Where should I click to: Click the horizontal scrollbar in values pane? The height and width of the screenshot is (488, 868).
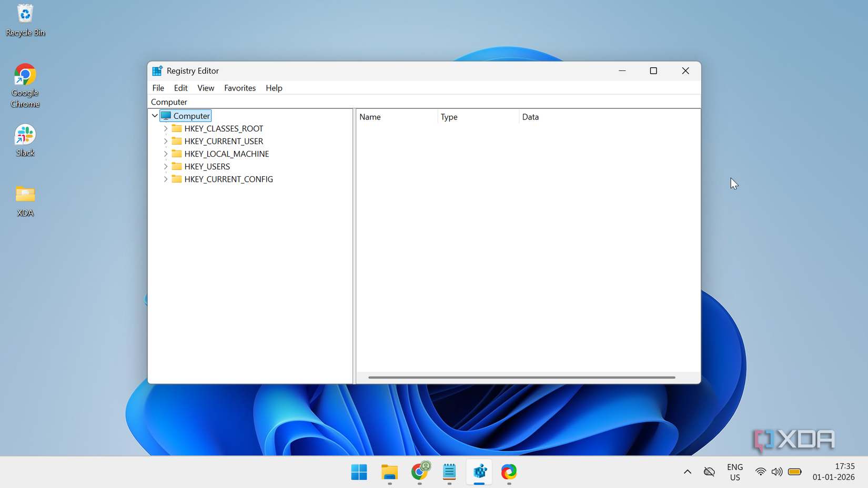(x=521, y=377)
